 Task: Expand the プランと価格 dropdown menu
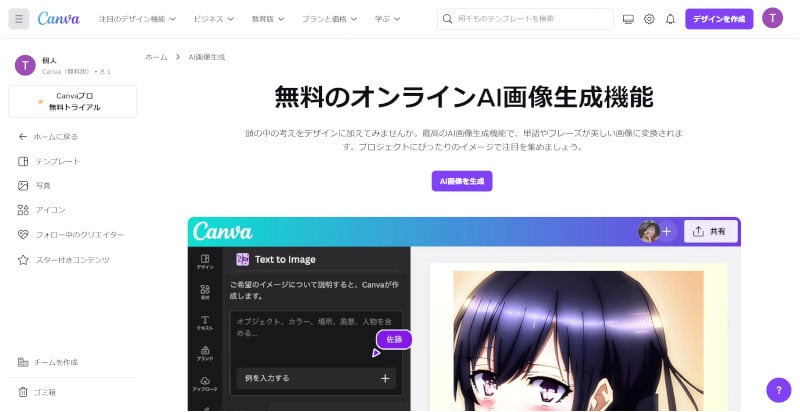(329, 19)
